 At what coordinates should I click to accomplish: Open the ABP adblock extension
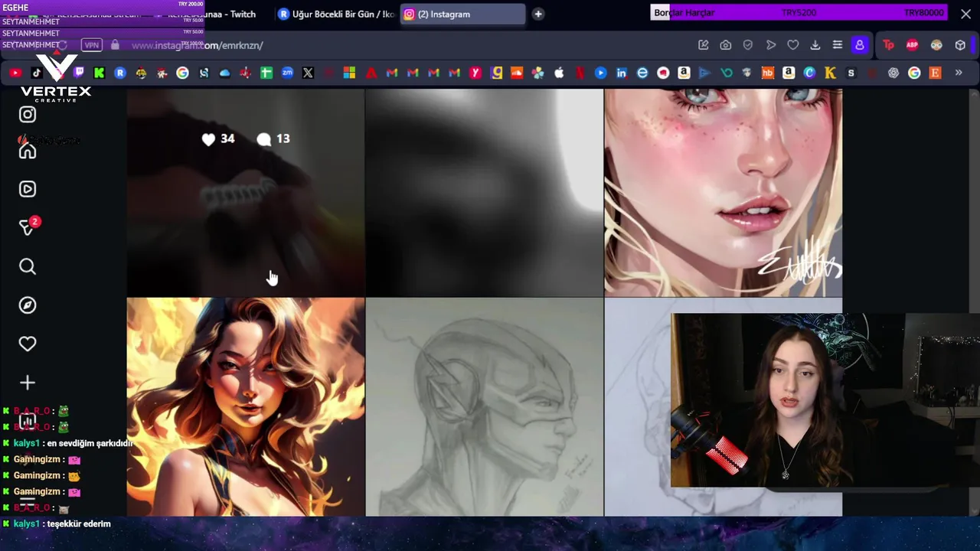pyautogui.click(x=912, y=45)
